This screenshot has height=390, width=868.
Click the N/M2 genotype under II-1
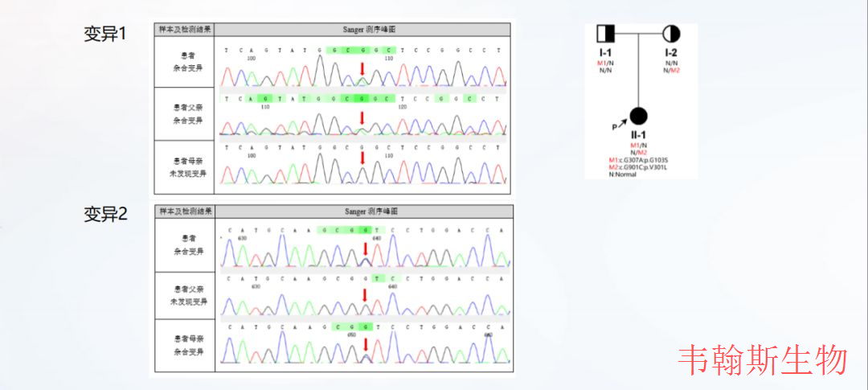coord(638,152)
